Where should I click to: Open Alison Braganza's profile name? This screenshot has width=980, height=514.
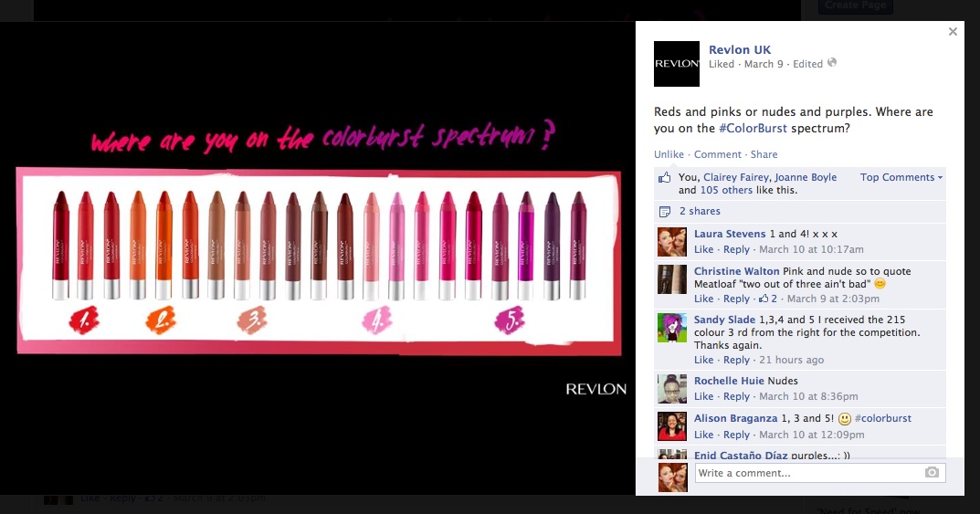[x=735, y=418]
